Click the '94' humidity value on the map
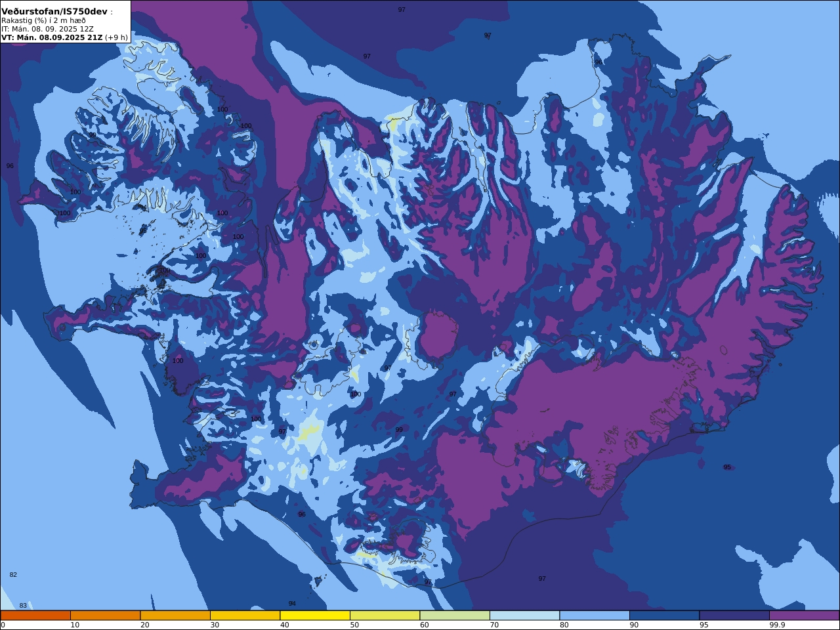840x630 pixels. point(292,604)
